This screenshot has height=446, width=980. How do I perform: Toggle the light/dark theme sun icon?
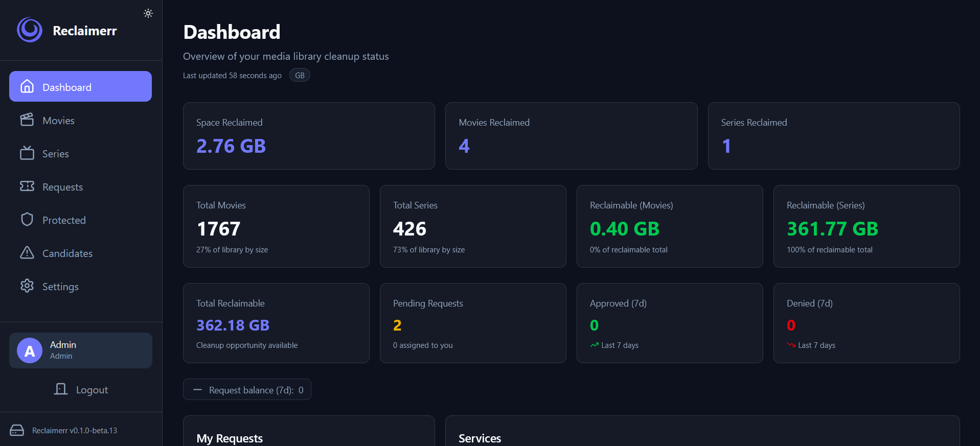click(x=148, y=13)
